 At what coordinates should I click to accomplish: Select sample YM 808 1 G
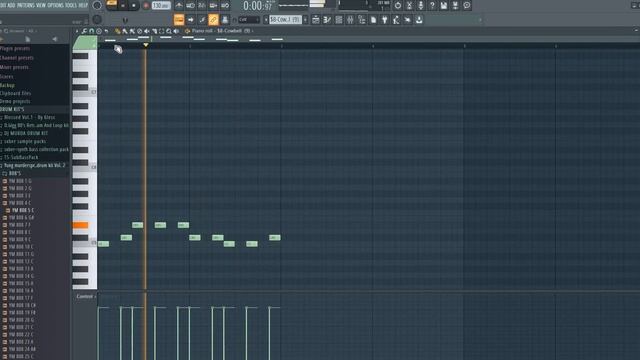click(x=20, y=181)
